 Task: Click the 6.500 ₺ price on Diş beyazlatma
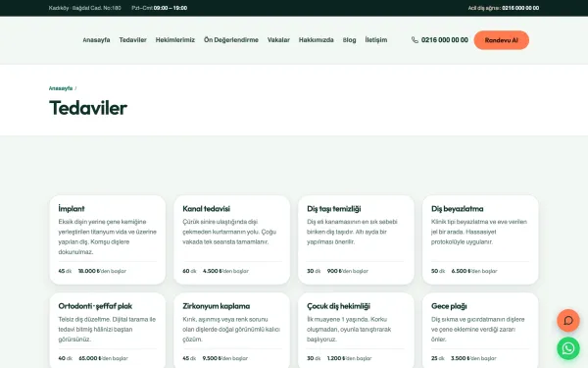point(461,271)
